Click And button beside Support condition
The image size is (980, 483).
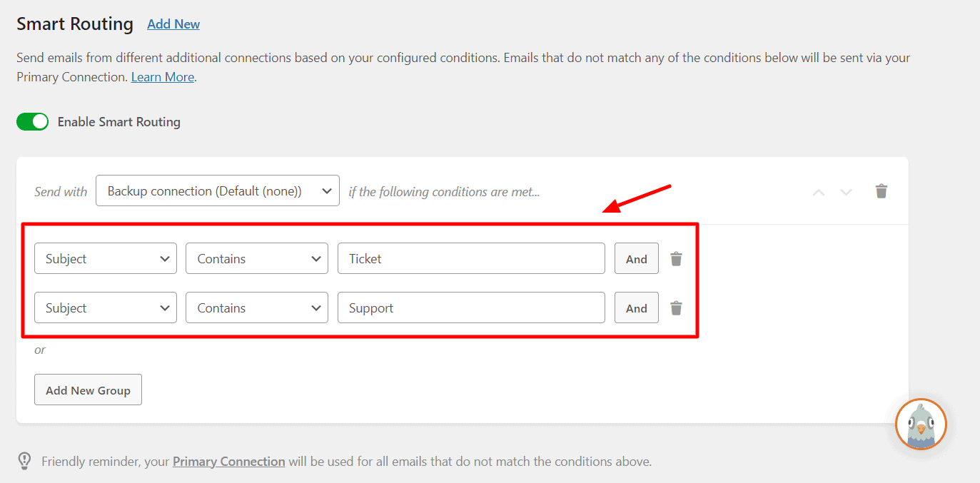point(636,308)
